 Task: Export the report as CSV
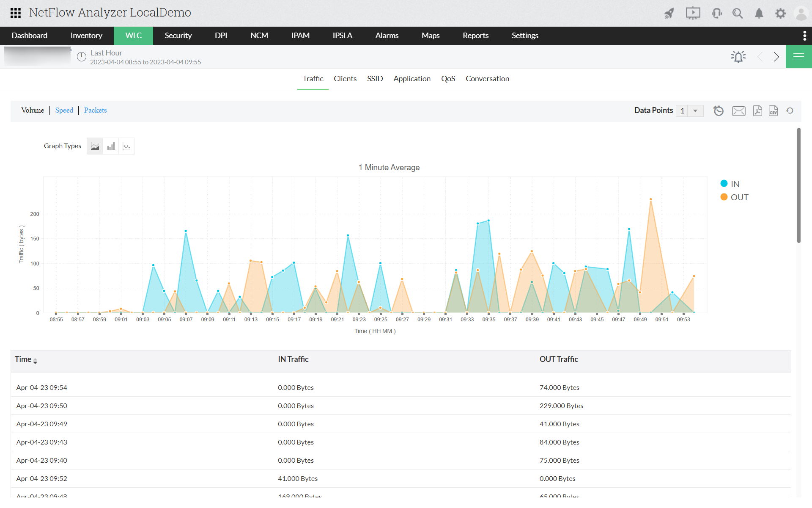tap(773, 110)
